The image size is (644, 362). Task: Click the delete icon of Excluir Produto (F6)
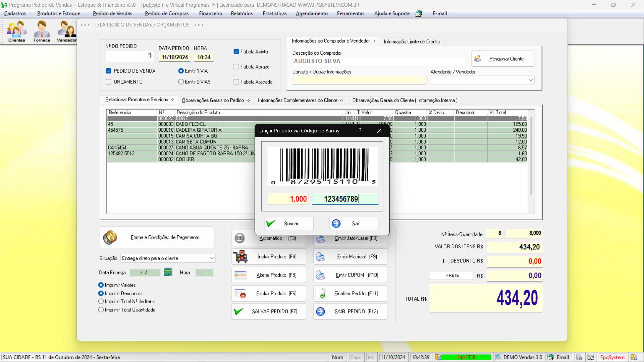pyautogui.click(x=240, y=294)
